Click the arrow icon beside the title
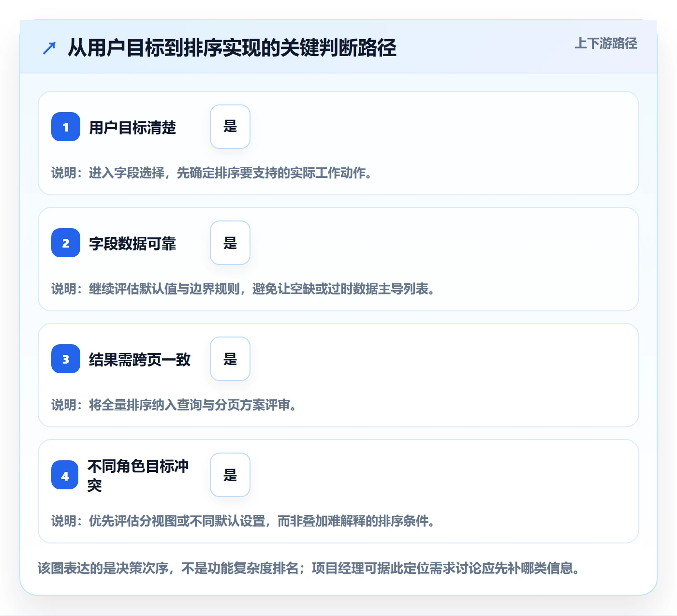677x616 pixels. (x=49, y=48)
